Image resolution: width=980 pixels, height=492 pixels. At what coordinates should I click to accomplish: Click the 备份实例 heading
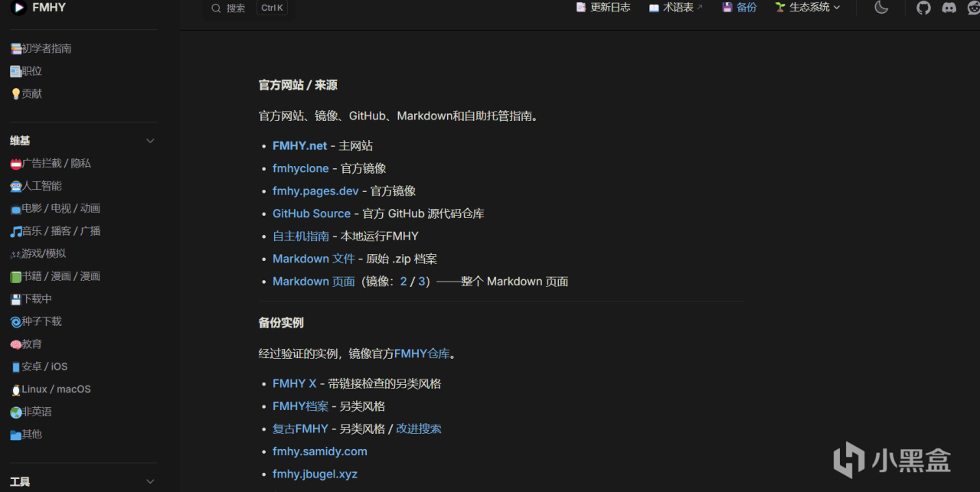coord(281,323)
